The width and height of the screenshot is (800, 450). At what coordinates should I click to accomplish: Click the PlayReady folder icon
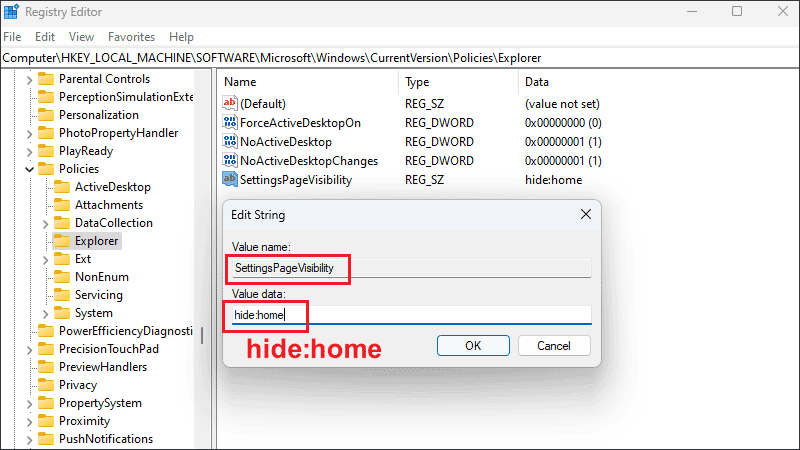pyautogui.click(x=46, y=151)
